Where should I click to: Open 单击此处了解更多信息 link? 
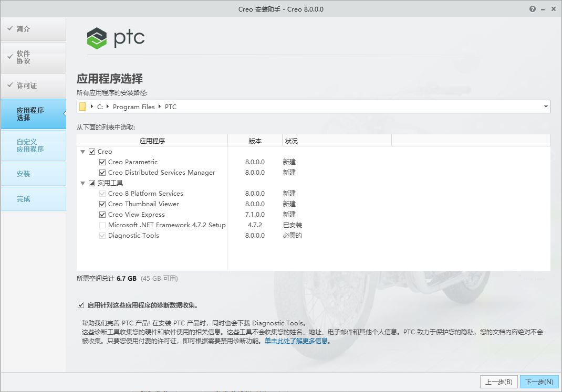point(296,341)
